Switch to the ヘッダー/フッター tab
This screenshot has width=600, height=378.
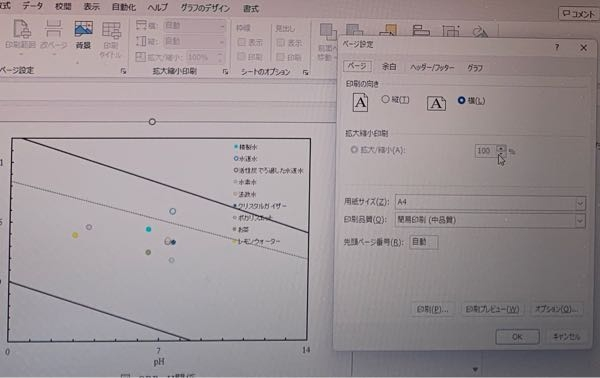pos(432,68)
